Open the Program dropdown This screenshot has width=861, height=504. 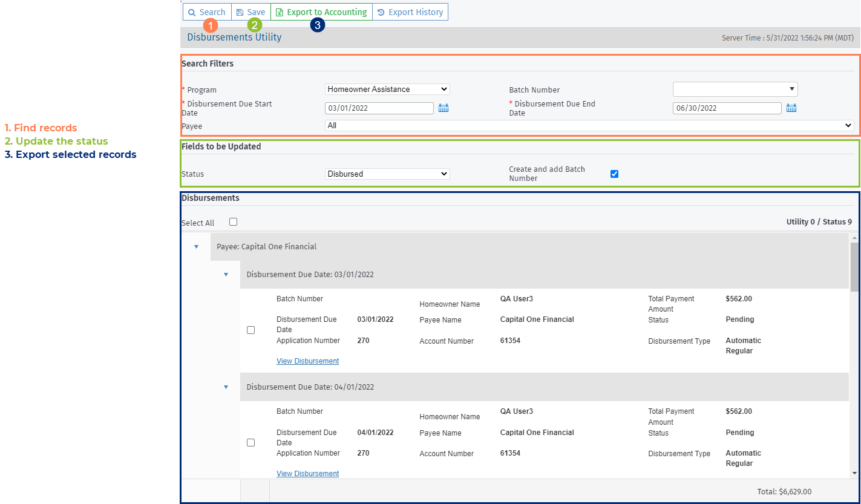point(387,90)
